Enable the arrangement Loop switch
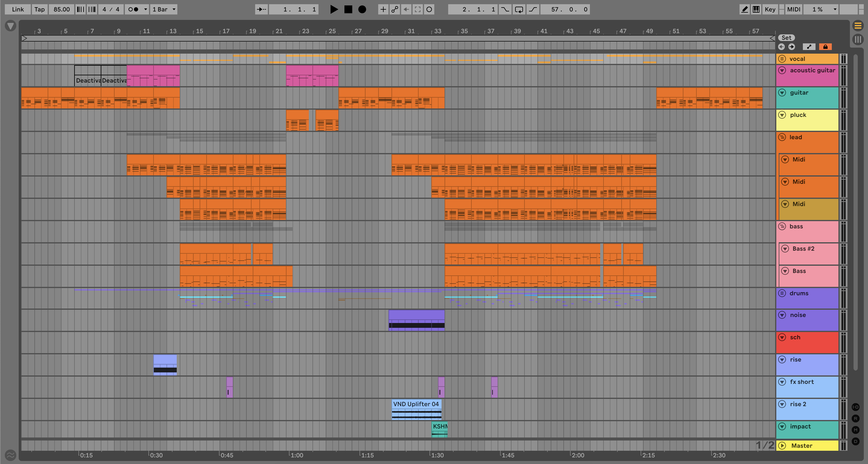 tap(519, 9)
